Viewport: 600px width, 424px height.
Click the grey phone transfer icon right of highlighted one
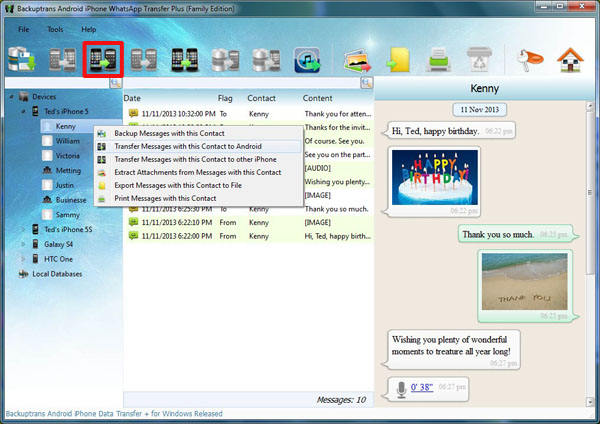click(x=144, y=60)
